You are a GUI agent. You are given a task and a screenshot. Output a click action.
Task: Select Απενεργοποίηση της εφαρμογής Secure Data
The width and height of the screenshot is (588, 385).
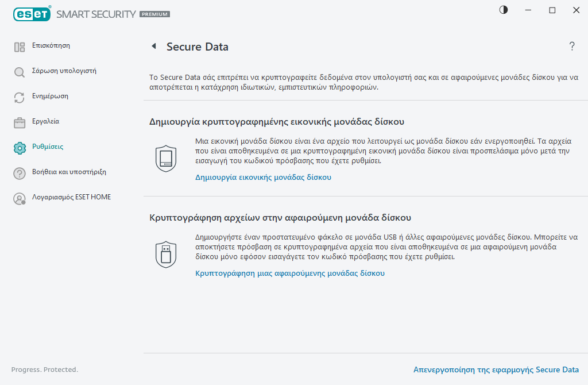(x=496, y=369)
